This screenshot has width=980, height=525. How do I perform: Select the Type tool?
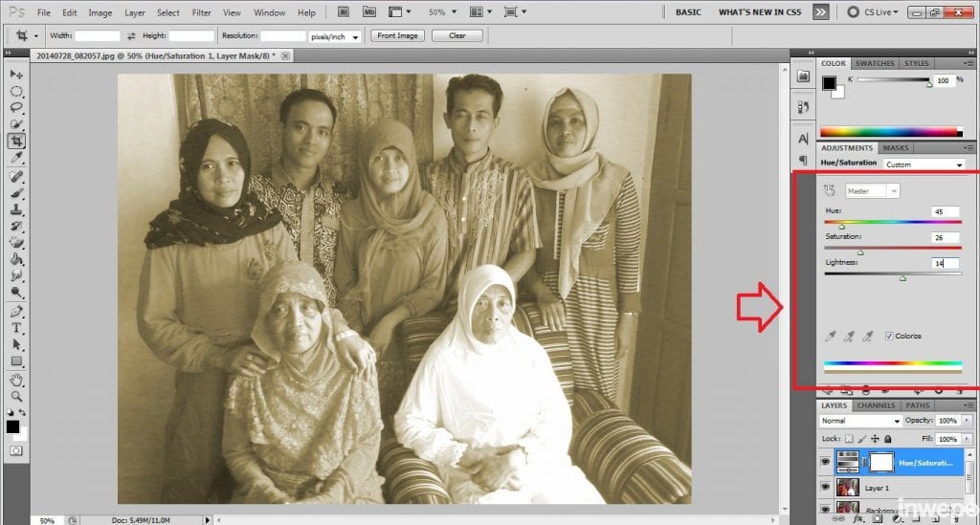pyautogui.click(x=16, y=328)
